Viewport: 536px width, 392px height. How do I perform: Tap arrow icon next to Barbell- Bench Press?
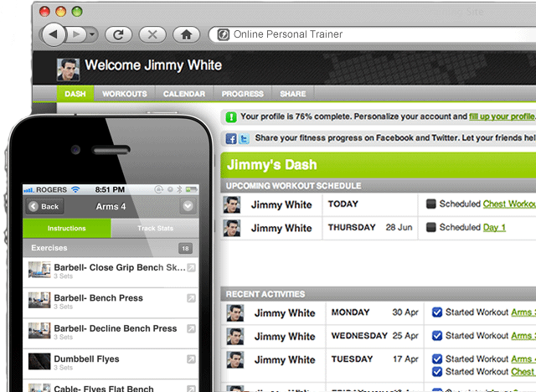coord(191,299)
